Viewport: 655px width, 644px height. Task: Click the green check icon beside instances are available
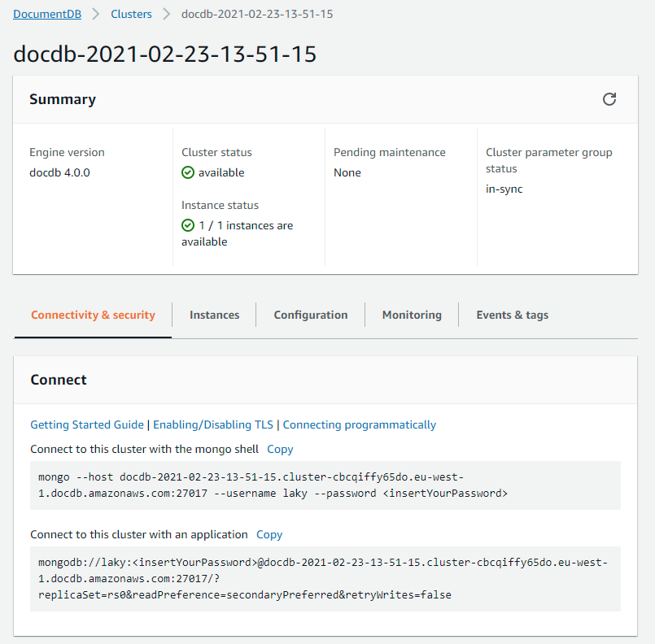[x=188, y=225]
